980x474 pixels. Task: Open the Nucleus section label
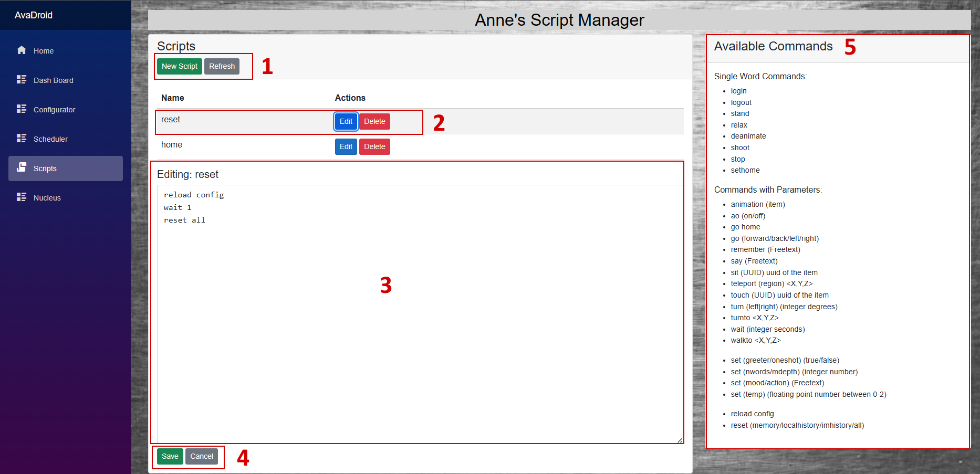click(x=47, y=198)
